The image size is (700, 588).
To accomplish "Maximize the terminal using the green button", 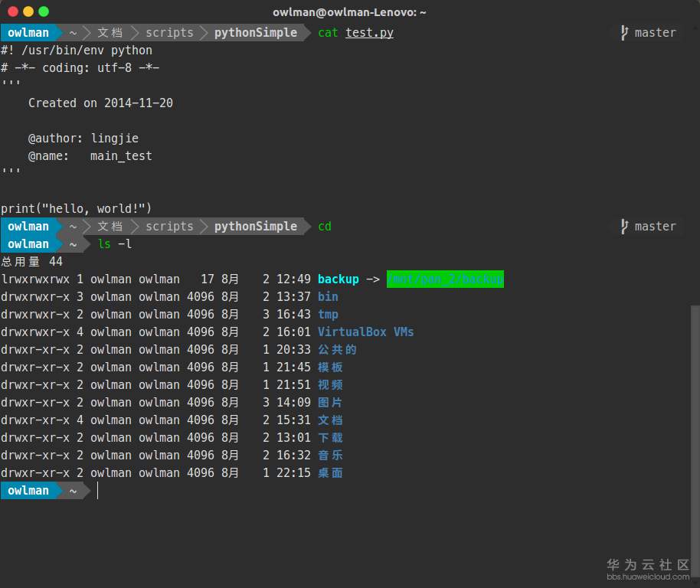I will point(44,11).
